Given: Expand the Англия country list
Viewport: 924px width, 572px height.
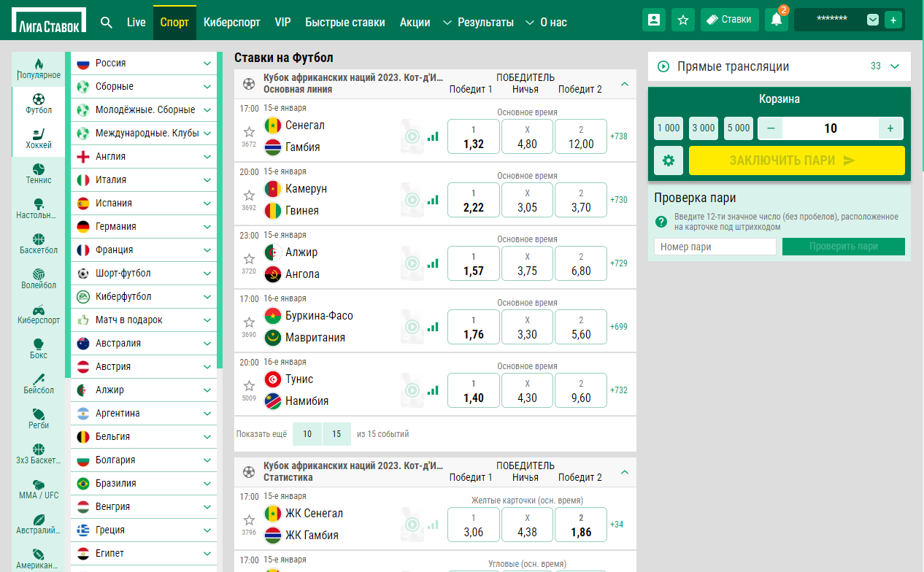Looking at the screenshot, I should click(144, 156).
